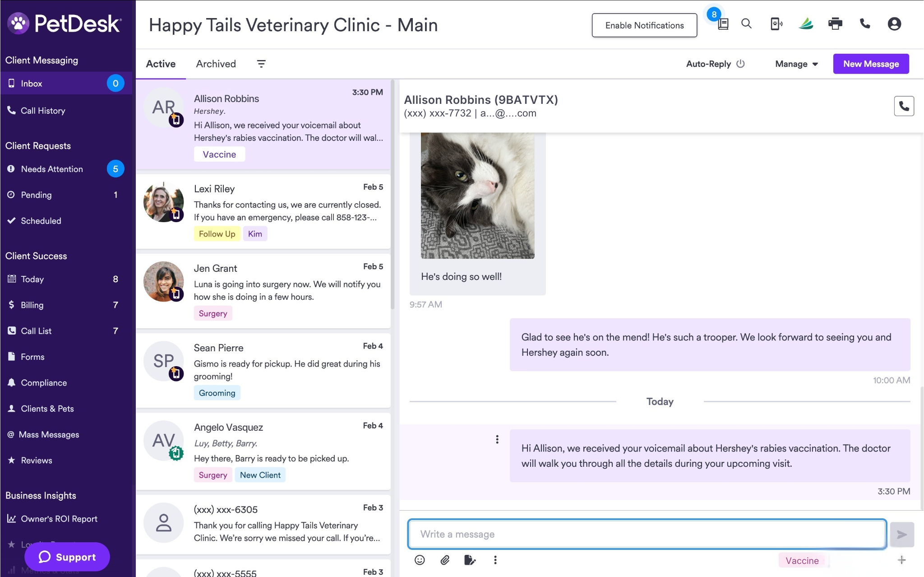Open Allison Robbins conversation
This screenshot has width=924, height=577.
(x=263, y=125)
